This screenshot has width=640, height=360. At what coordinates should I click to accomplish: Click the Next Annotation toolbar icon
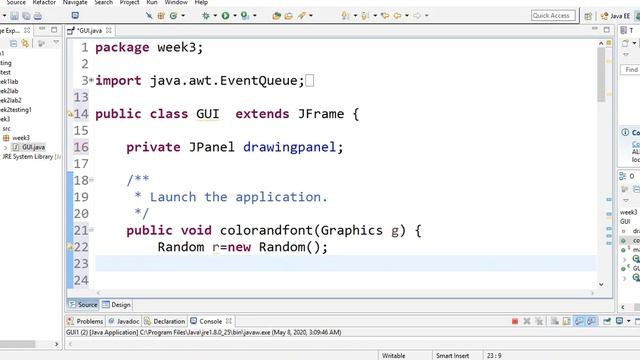pos(345,16)
